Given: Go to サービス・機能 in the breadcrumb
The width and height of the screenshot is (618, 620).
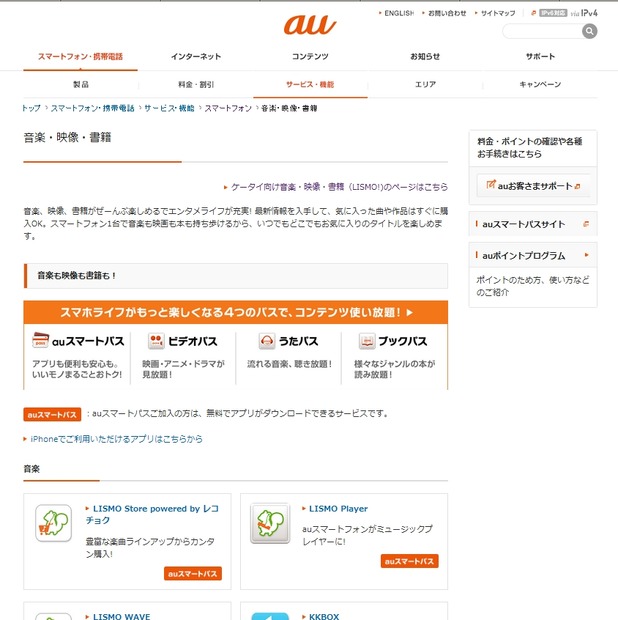Looking at the screenshot, I should point(169,108).
